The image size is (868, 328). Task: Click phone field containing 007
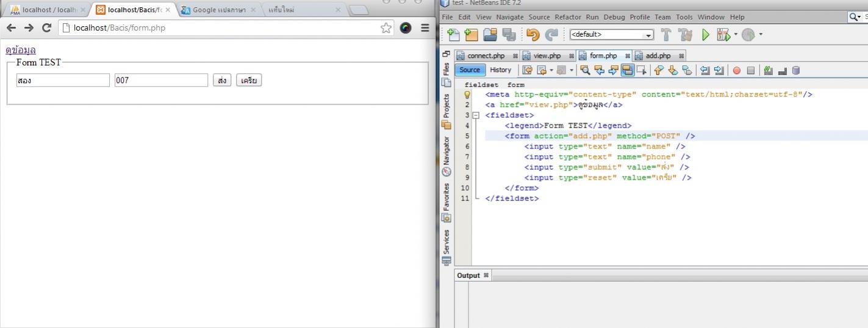[161, 80]
